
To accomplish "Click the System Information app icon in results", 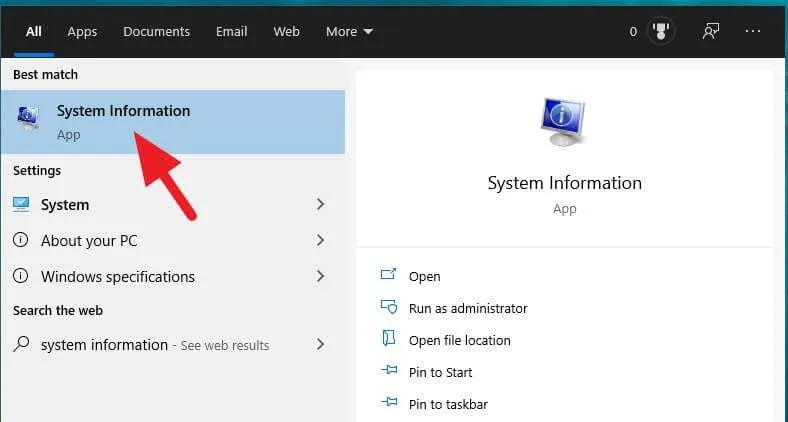I will pyautogui.click(x=28, y=118).
